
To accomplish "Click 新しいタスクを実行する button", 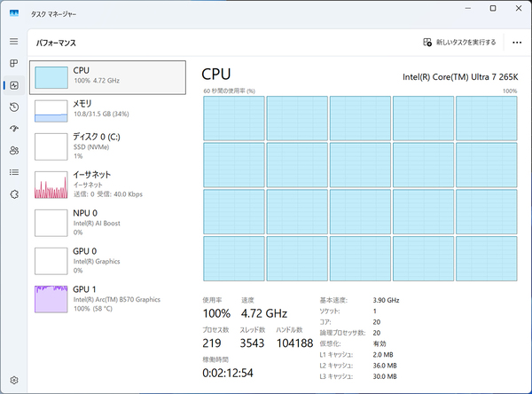I will (x=459, y=42).
